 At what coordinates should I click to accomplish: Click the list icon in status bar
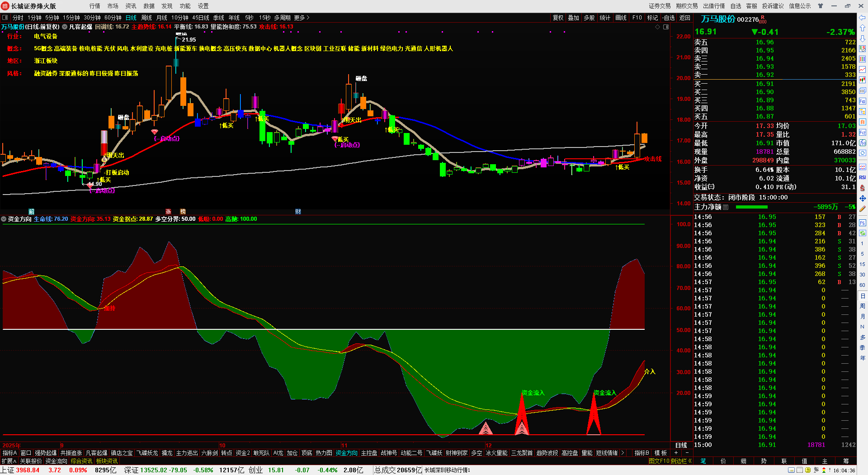(799, 470)
